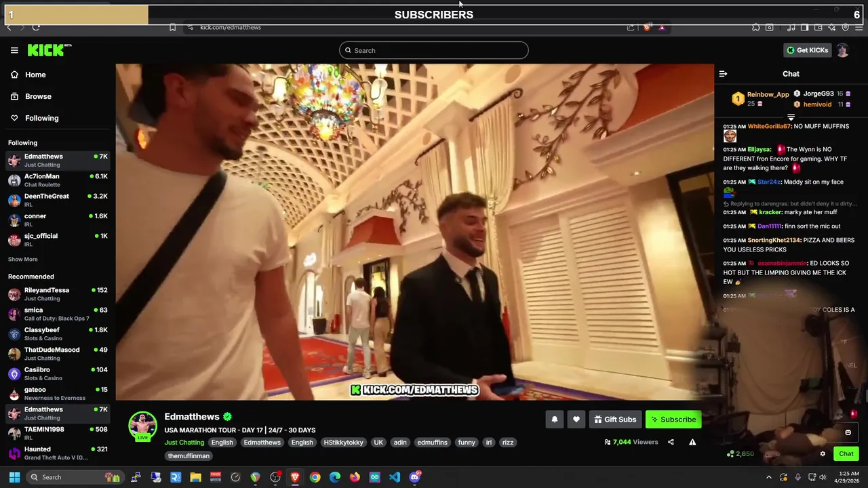Toggle stream notifications bell
Screen dimensions: 868x488
coord(555,420)
